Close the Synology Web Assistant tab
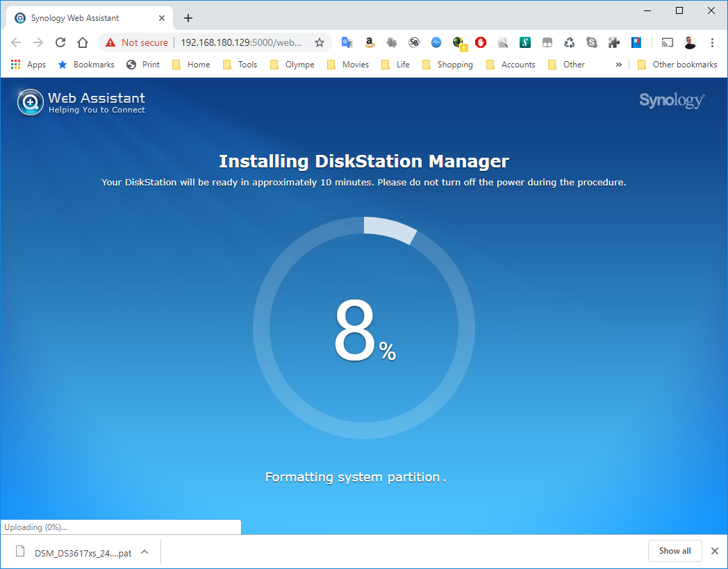Screen dimensions: 728x569 coord(162,18)
